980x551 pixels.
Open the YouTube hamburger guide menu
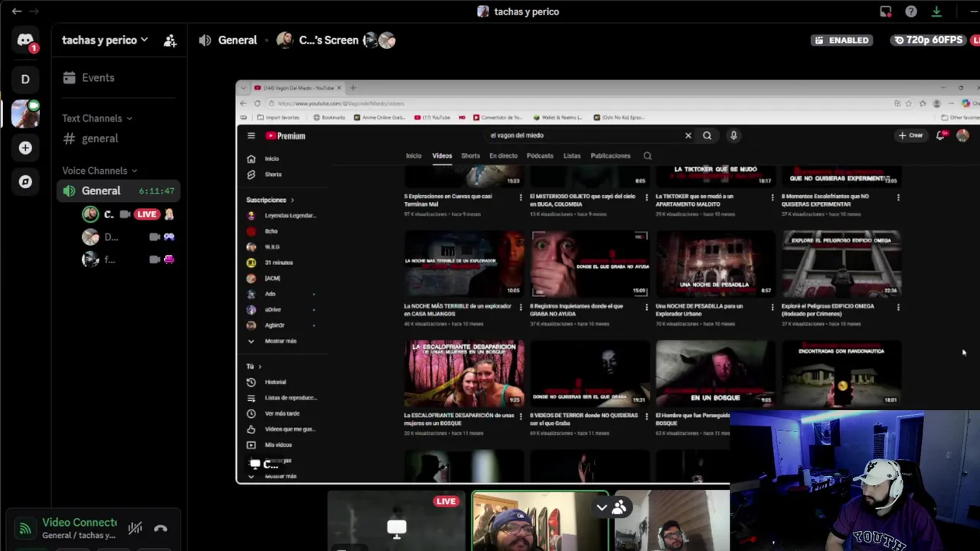pos(250,135)
